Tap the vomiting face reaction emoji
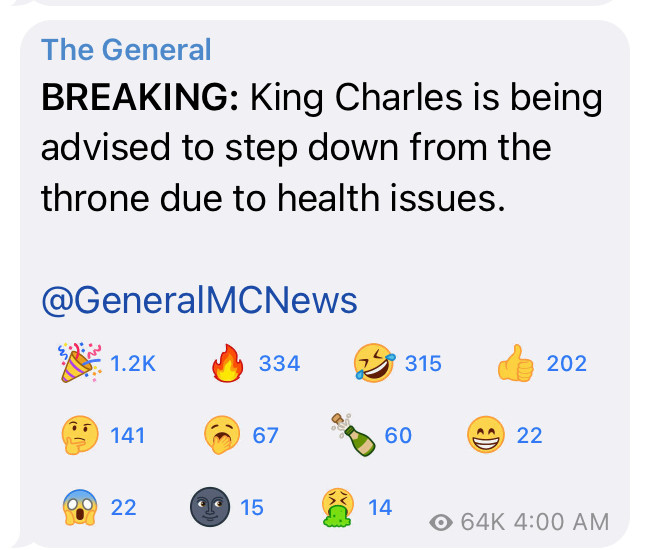This screenshot has width=650, height=550. click(x=337, y=507)
